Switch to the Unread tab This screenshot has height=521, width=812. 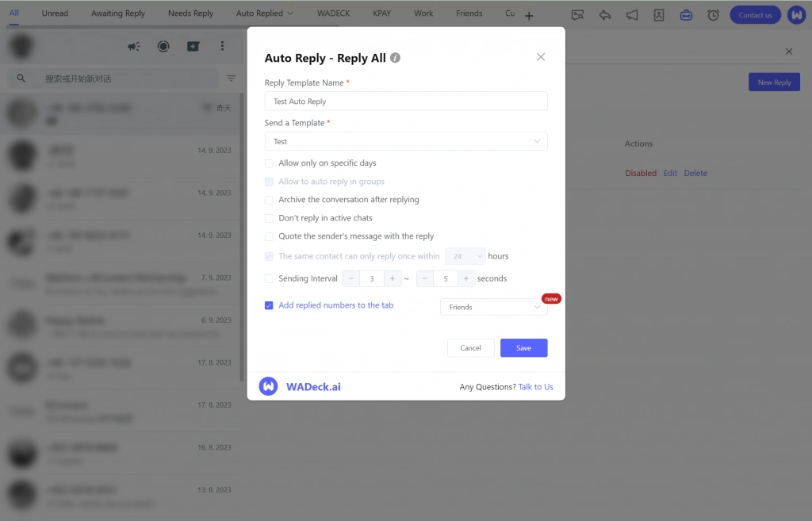[x=55, y=13]
